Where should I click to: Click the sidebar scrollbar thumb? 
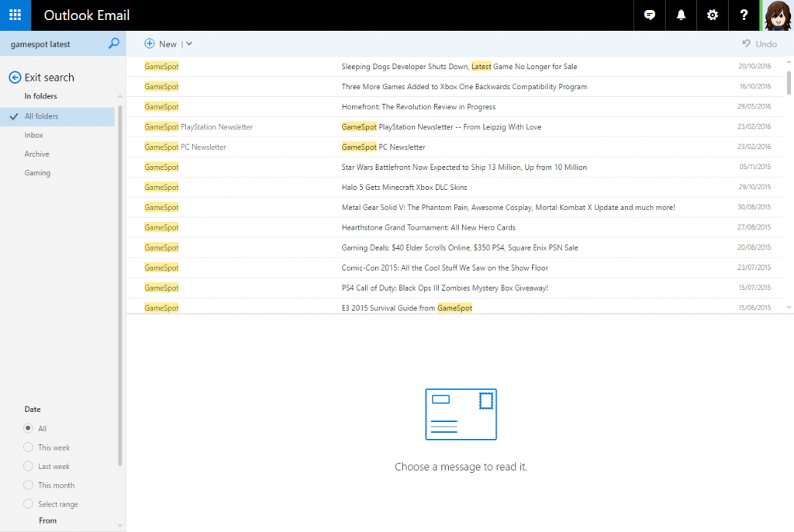(x=120, y=285)
